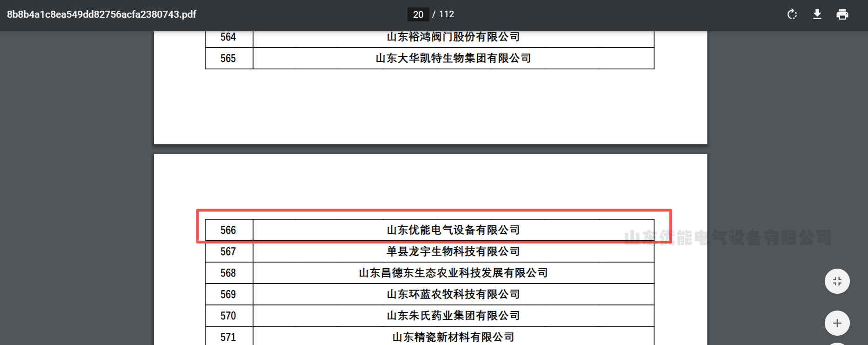Rotate the PDF document clockwise
868x345 pixels.
pyautogui.click(x=792, y=14)
